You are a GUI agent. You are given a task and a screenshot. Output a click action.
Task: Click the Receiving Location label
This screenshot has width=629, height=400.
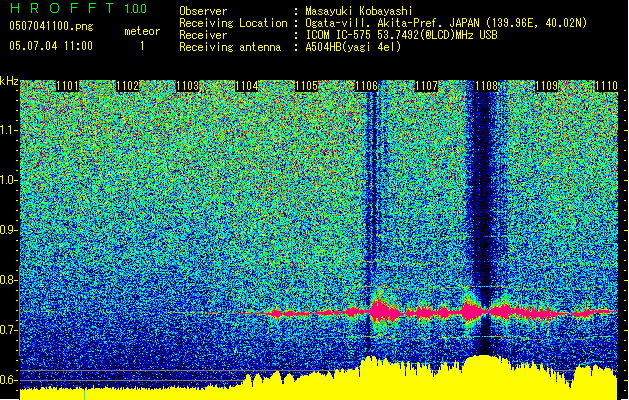(x=233, y=23)
